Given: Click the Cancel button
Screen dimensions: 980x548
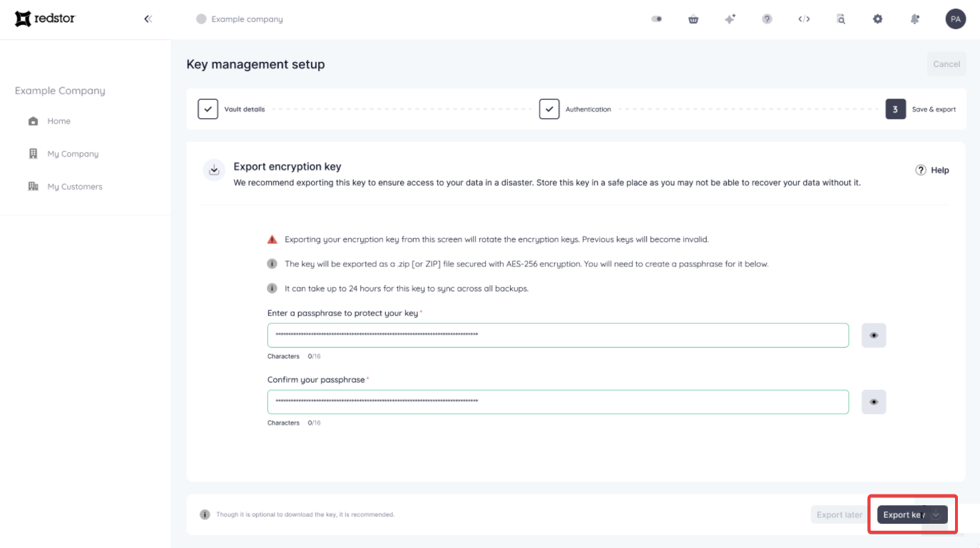Looking at the screenshot, I should point(946,64).
